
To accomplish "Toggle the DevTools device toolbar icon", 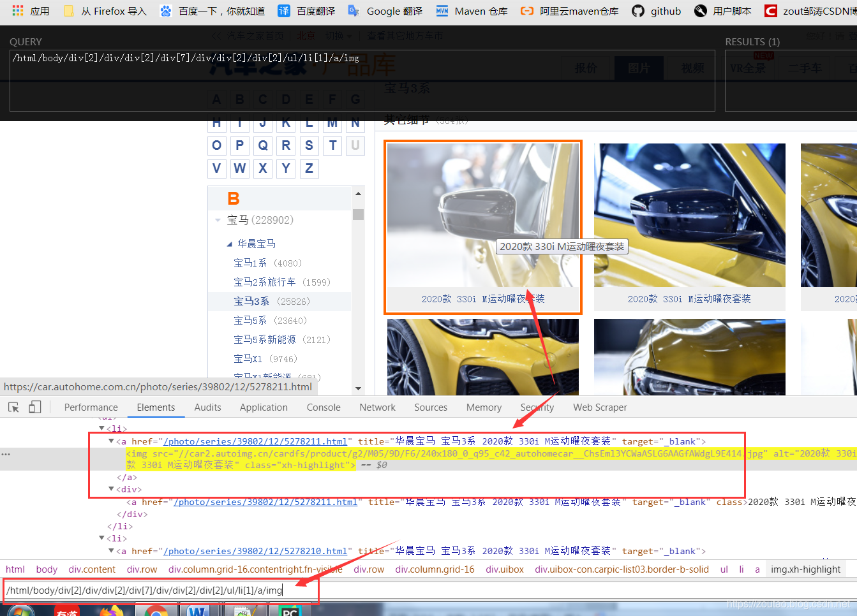I will pos(35,407).
